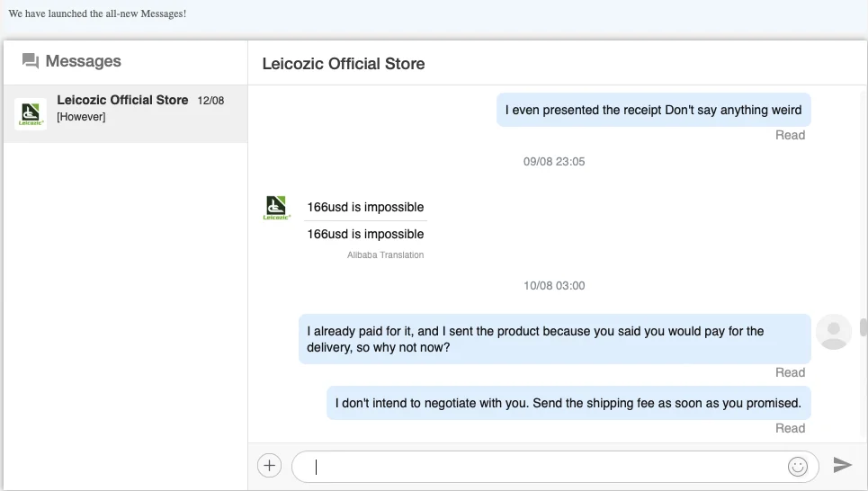This screenshot has width=868, height=491.
Task: Click the user profile avatar icon
Action: pos(833,332)
